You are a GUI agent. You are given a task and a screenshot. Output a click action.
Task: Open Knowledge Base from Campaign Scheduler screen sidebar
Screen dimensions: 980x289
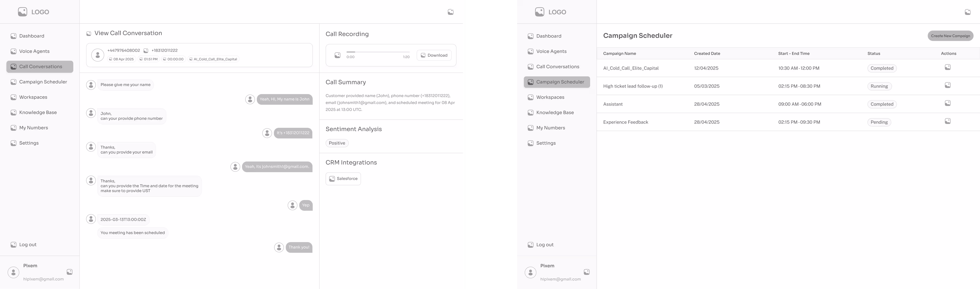[x=557, y=112]
